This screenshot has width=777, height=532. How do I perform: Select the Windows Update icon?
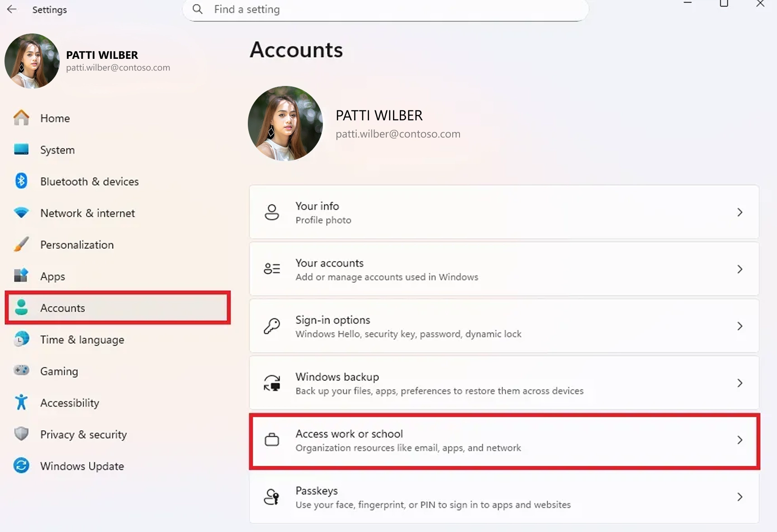pos(21,465)
